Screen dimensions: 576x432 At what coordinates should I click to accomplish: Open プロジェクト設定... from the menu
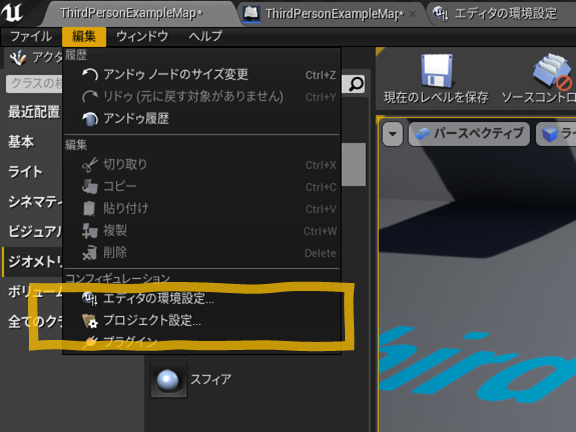point(202,321)
